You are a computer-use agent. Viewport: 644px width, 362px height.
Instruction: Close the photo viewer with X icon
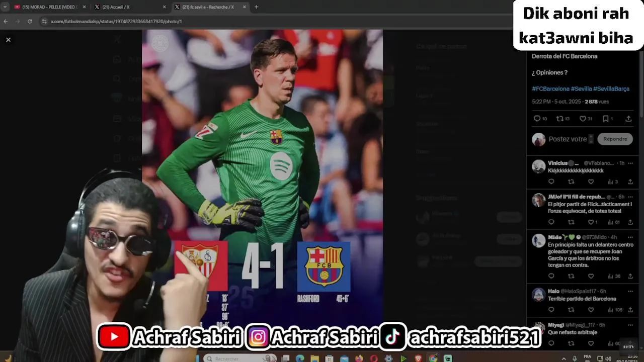coord(8,40)
